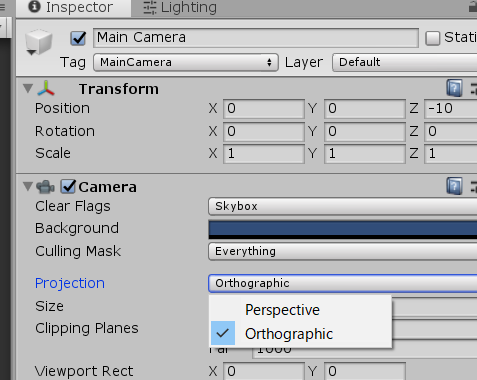Open the Camera component settings menu

pyautogui.click(x=473, y=187)
